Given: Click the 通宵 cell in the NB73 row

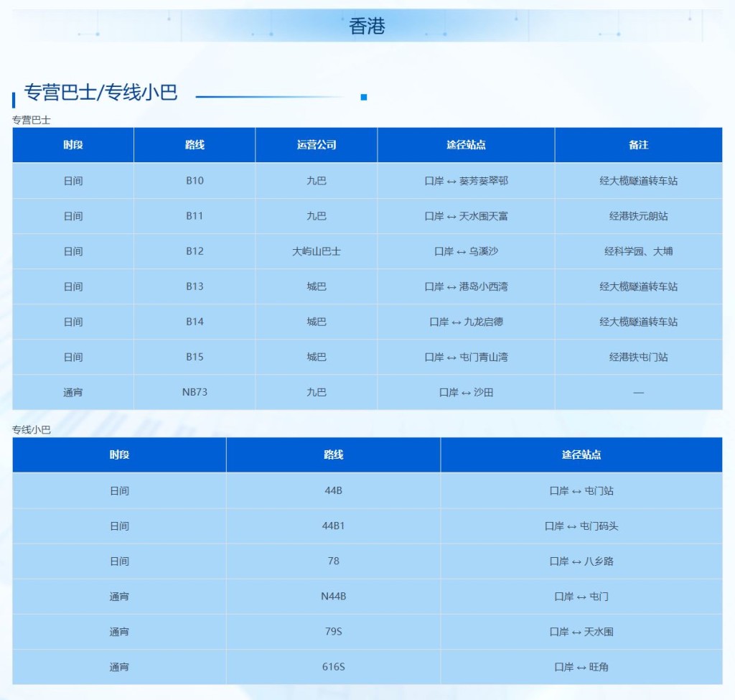Looking at the screenshot, I should 73,392.
